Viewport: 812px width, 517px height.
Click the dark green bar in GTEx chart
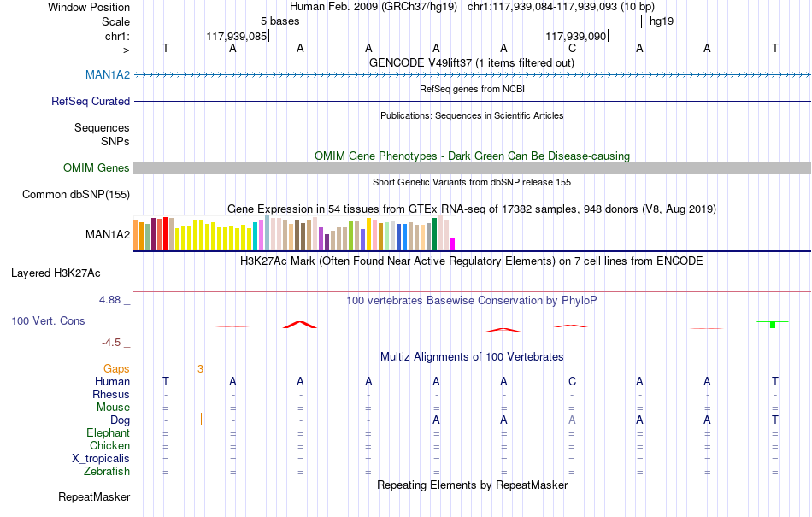click(x=434, y=234)
